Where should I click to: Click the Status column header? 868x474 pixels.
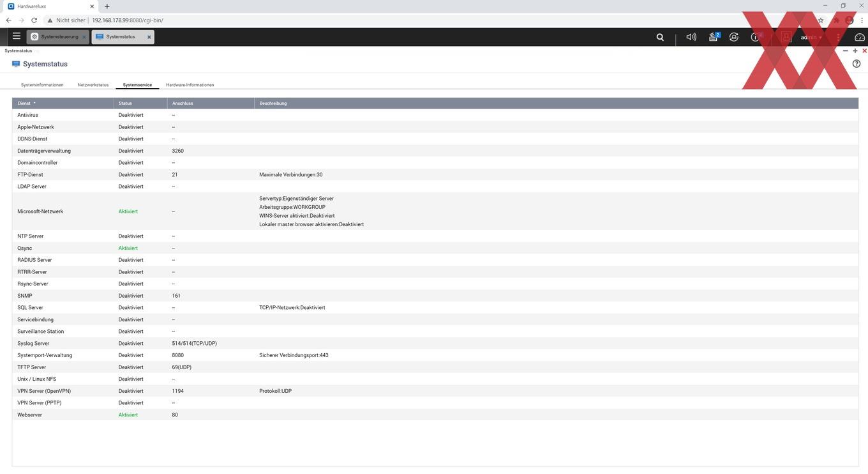coord(140,103)
